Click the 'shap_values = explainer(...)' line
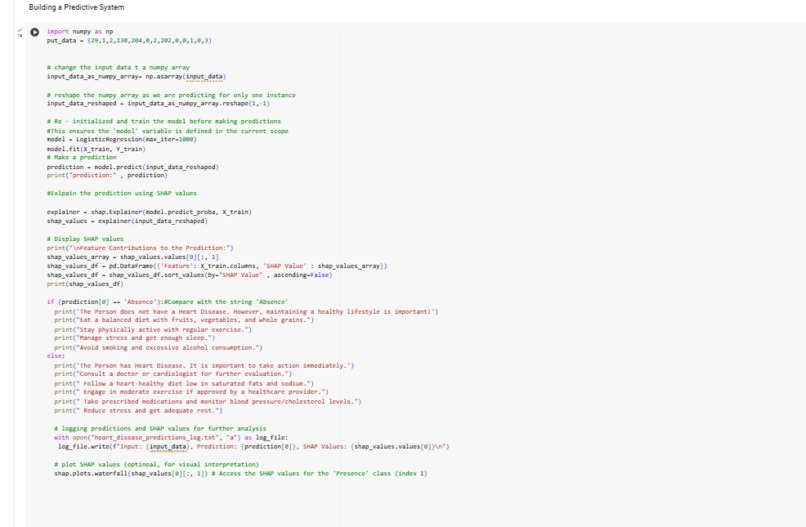 coord(127,221)
